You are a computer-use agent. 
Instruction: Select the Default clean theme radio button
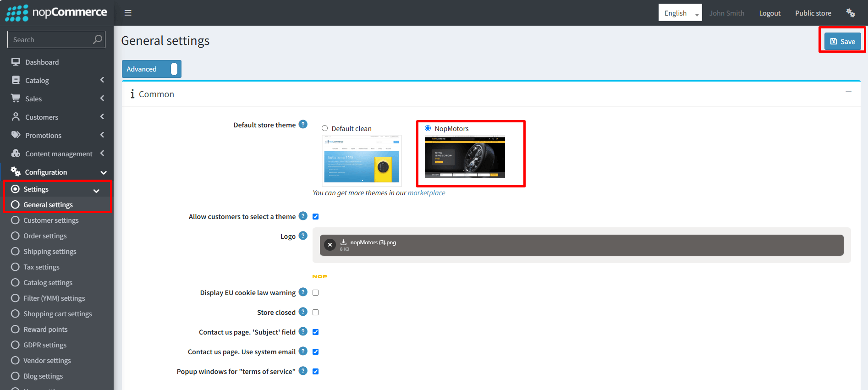click(x=325, y=128)
